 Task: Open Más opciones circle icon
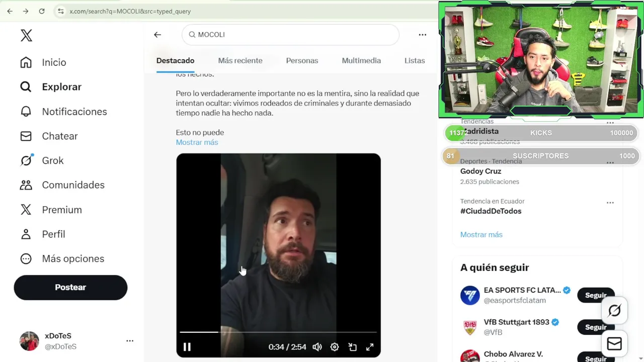click(x=26, y=259)
